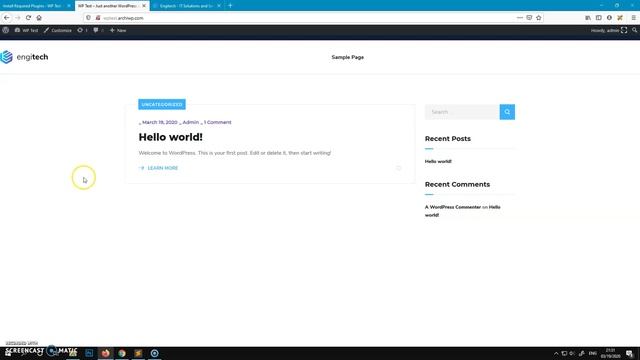The width and height of the screenshot is (640, 360).
Task: Open A WordPress Commenter link
Action: click(453, 207)
